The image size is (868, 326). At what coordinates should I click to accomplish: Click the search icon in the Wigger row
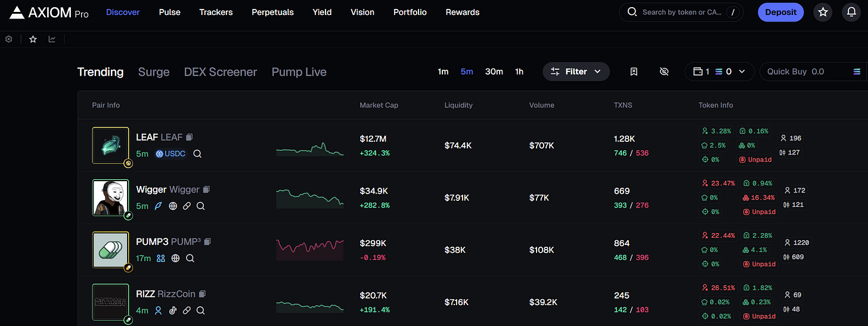201,206
